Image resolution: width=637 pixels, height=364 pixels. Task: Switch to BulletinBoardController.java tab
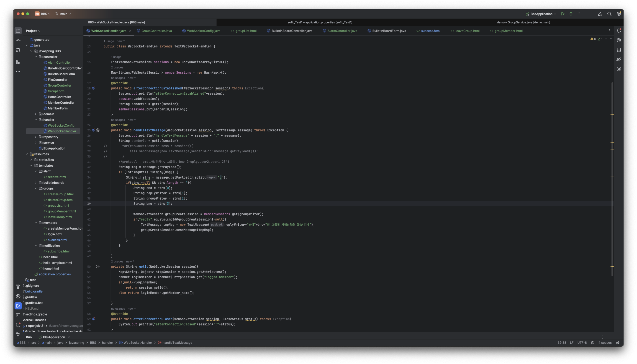(290, 31)
